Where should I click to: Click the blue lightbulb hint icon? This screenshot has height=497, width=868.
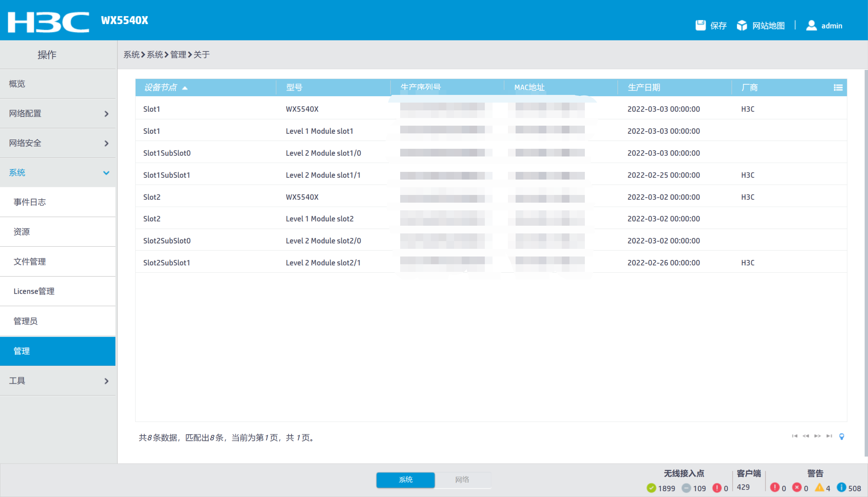click(841, 436)
